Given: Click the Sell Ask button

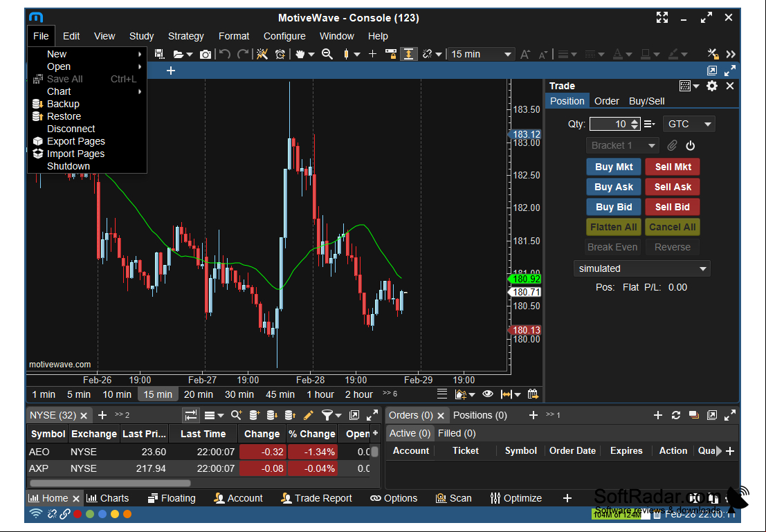Looking at the screenshot, I should [673, 187].
